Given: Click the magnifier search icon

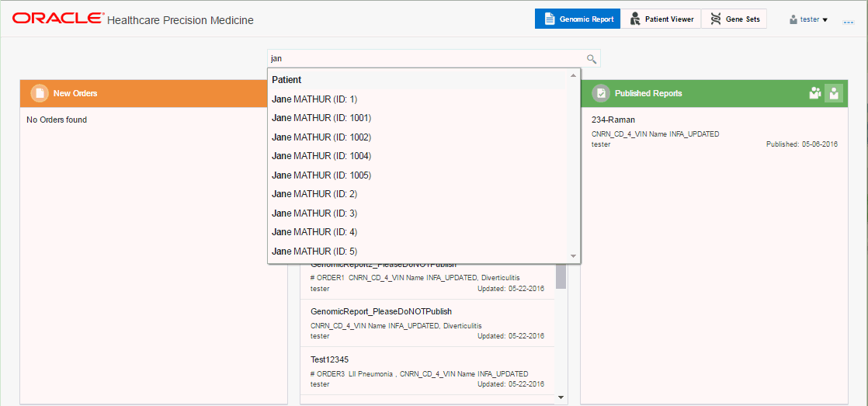Looking at the screenshot, I should 591,59.
